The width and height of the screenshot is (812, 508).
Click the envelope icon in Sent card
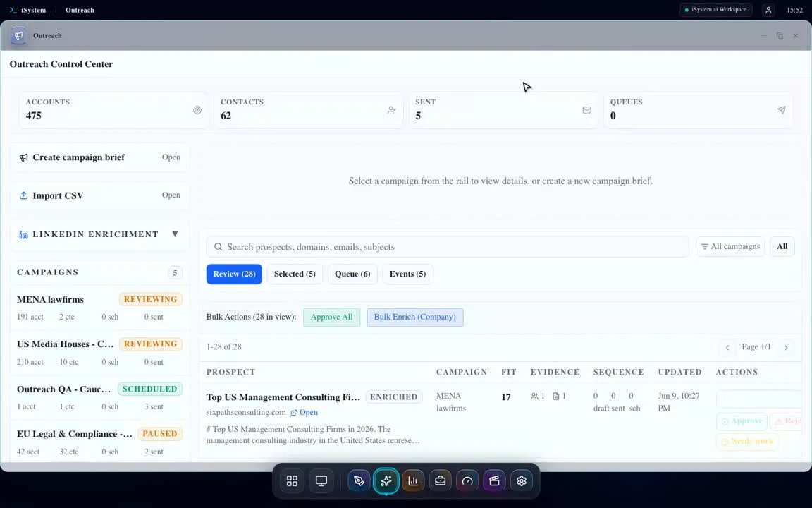point(586,110)
